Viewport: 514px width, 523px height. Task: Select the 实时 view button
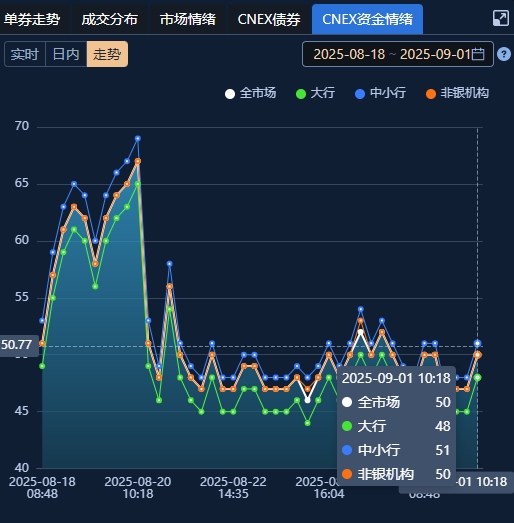pos(25,54)
